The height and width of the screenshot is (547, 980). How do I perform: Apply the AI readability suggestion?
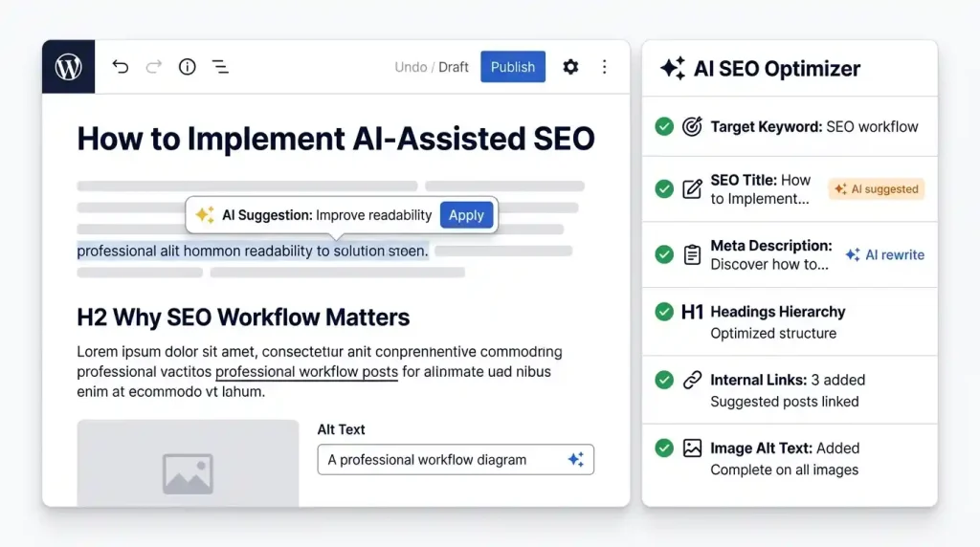coord(466,215)
